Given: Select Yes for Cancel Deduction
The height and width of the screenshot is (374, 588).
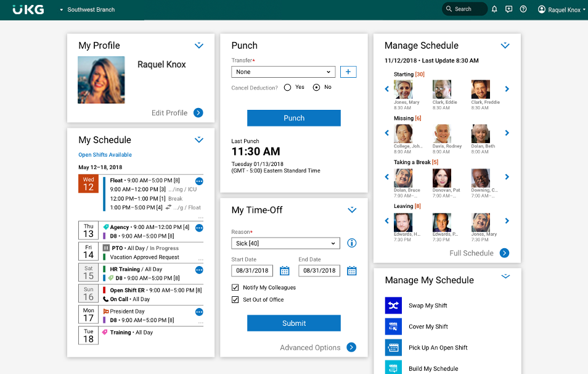Looking at the screenshot, I should click(287, 88).
